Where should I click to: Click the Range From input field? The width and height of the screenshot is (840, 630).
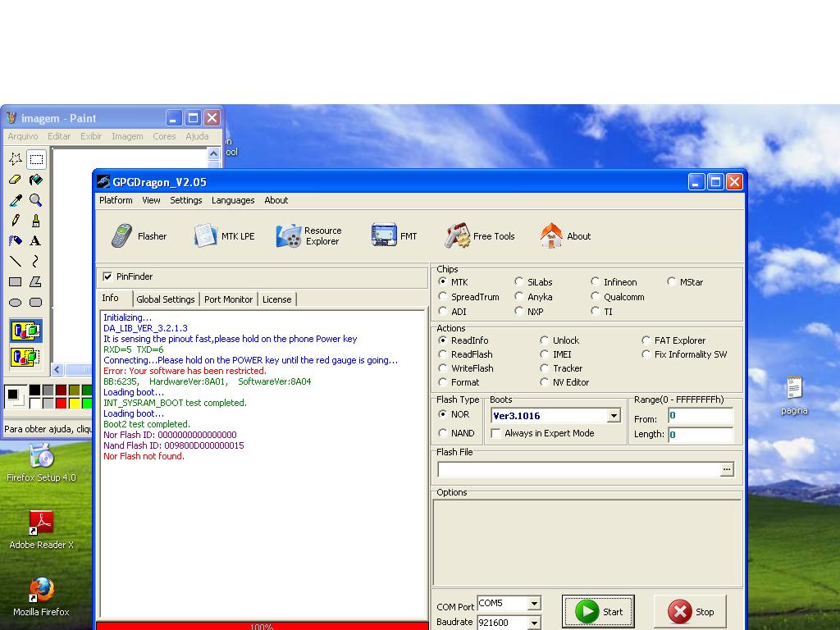[x=701, y=416]
